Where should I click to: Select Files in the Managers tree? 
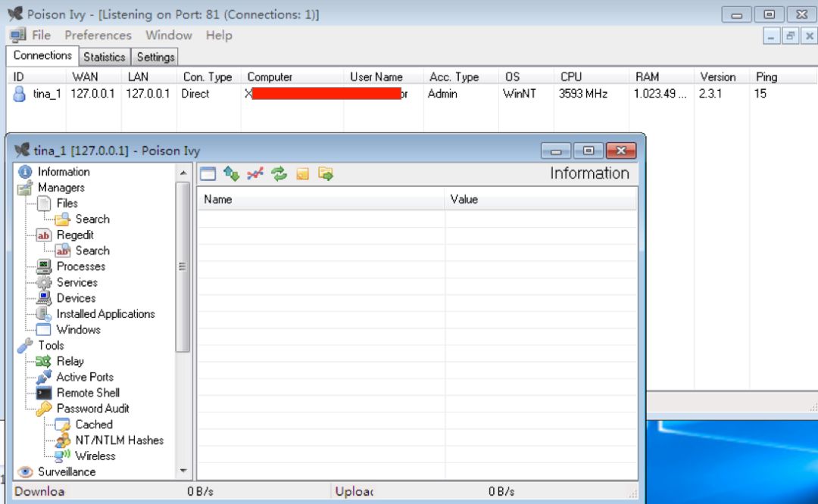coord(67,204)
